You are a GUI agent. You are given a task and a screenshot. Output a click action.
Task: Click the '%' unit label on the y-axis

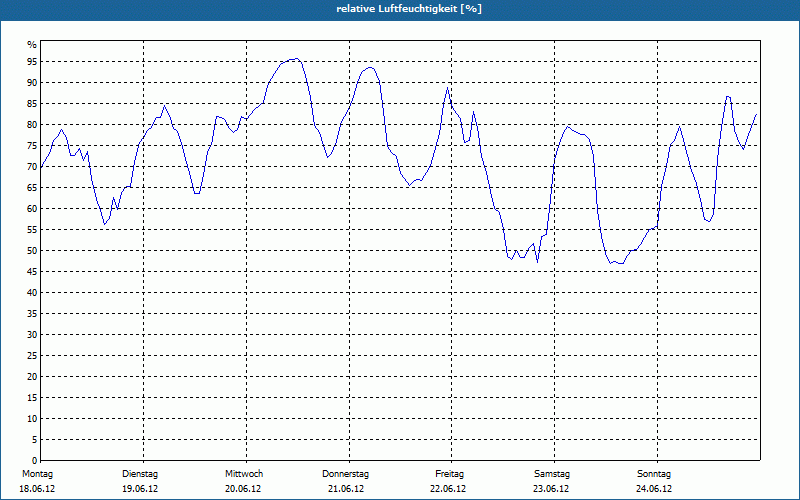[x=32, y=45]
